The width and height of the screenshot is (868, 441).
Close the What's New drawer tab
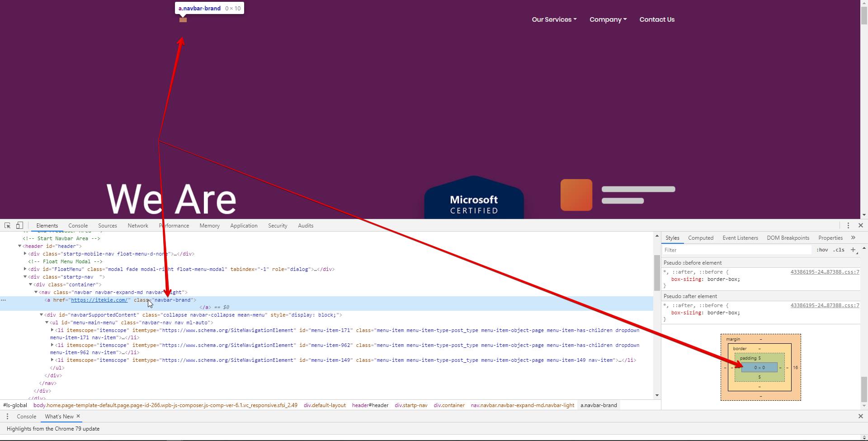pos(78,417)
